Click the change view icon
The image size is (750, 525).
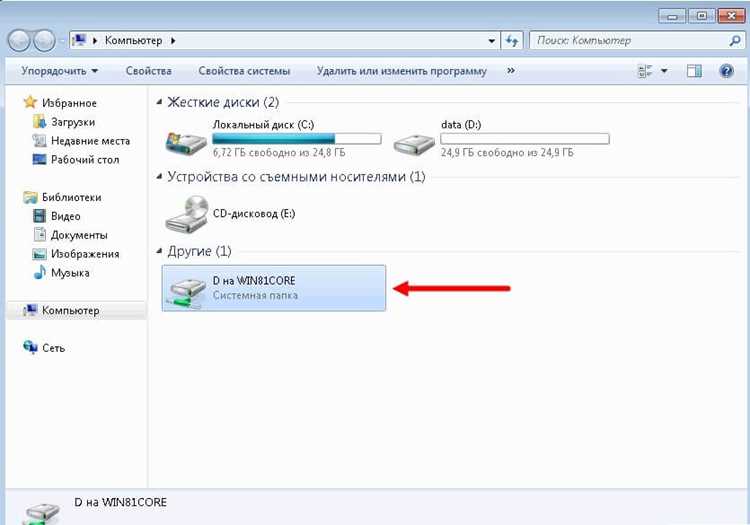coord(645,71)
